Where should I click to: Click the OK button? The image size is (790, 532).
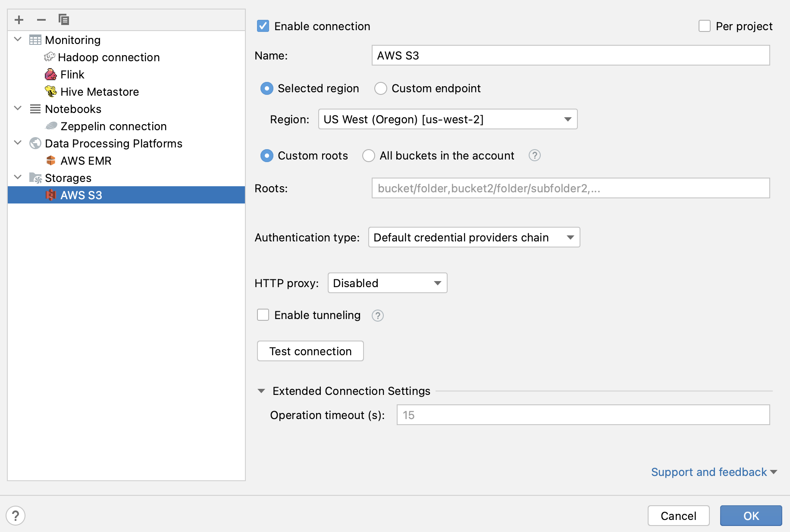coord(751,516)
